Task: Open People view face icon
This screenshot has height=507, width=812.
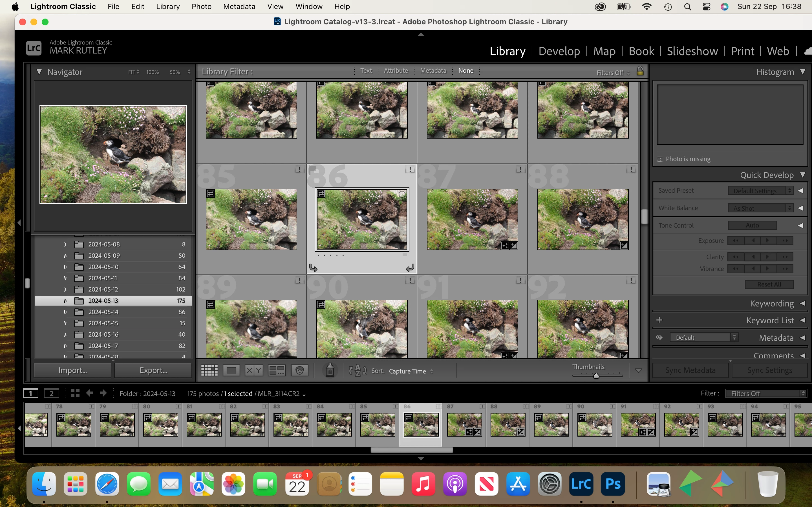Action: [x=299, y=370]
